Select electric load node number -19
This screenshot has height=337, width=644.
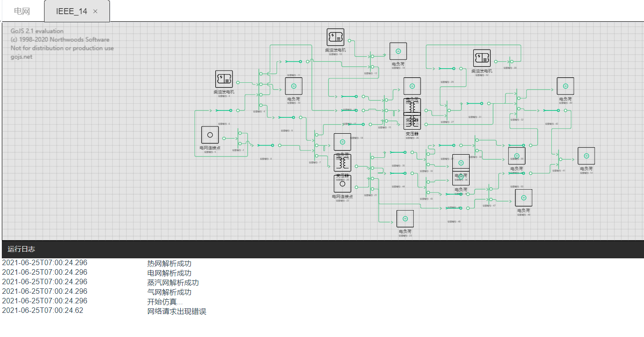[342, 142]
